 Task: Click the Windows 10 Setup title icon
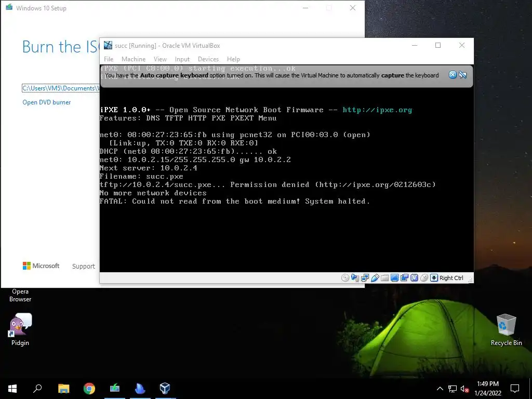pos(9,7)
